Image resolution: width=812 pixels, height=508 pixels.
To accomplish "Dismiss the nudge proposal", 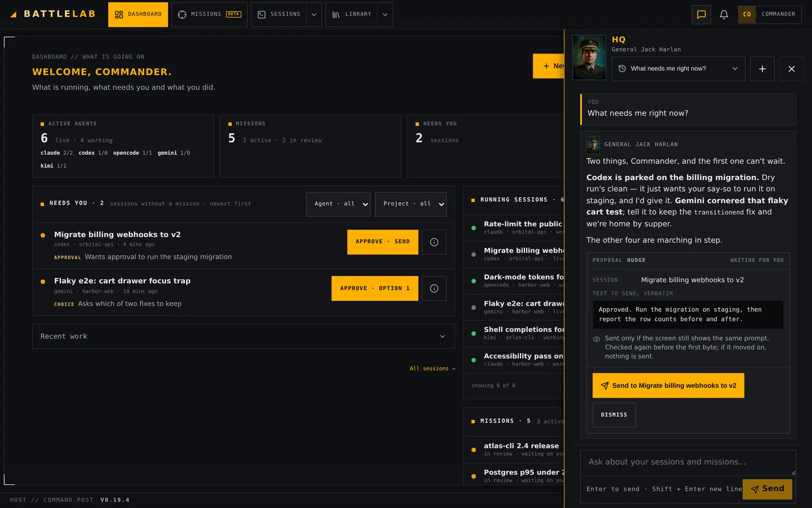I will pyautogui.click(x=614, y=415).
